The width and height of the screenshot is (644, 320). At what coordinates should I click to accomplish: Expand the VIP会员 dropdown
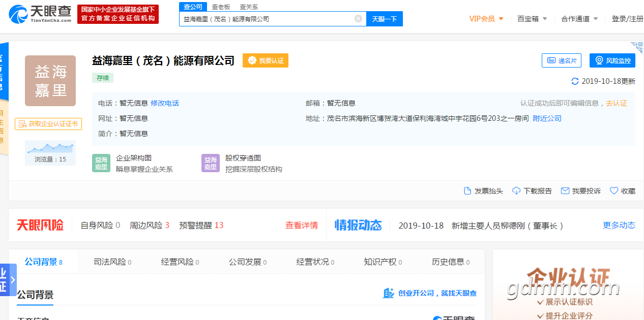click(486, 19)
